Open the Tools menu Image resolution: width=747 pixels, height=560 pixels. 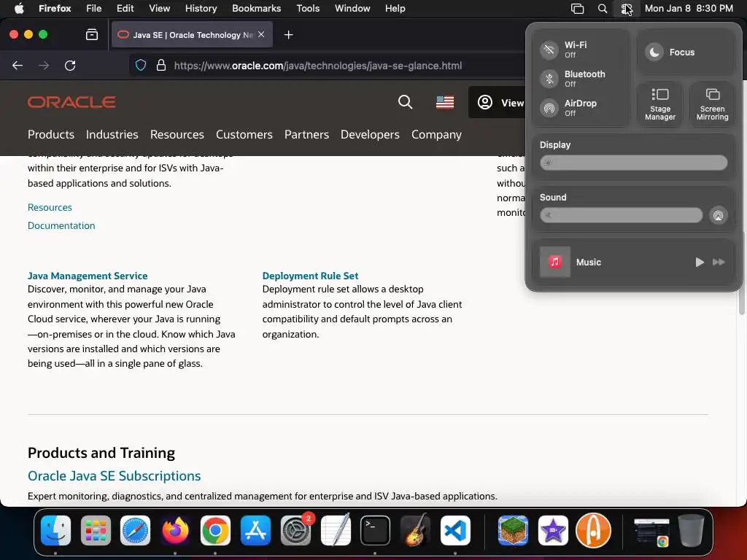pos(308,9)
